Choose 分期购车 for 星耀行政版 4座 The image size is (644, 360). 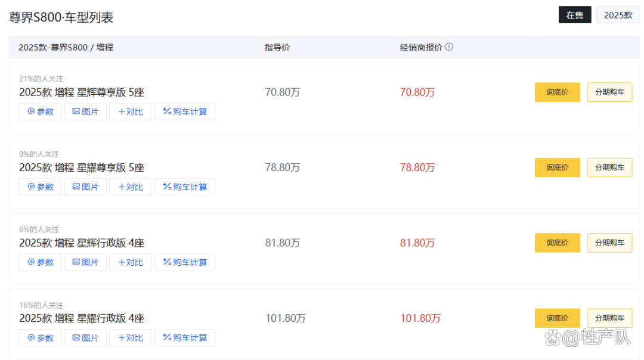609,318
